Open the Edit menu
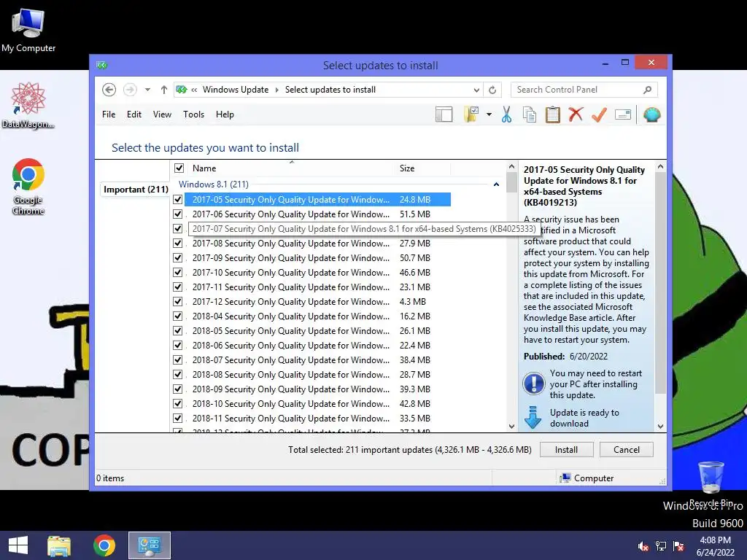Screen dimensions: 747x560 click(x=134, y=114)
